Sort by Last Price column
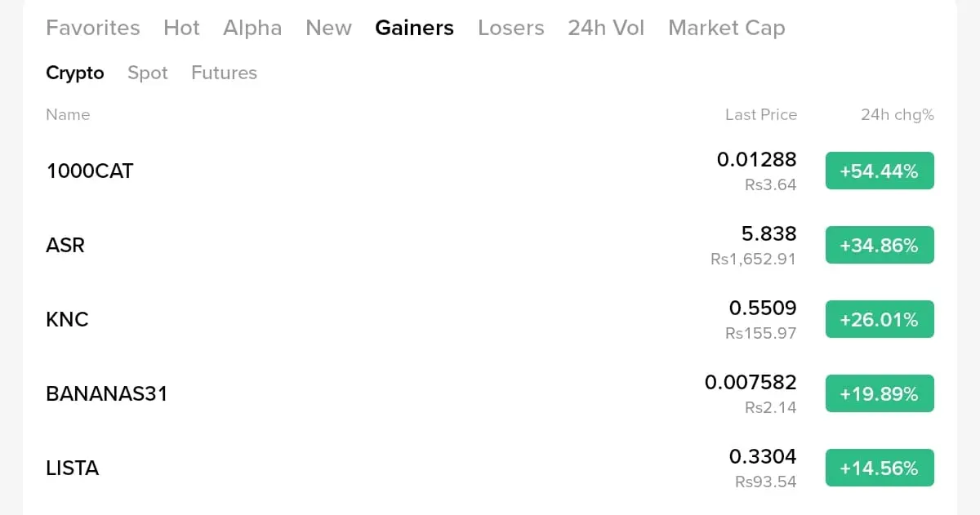This screenshot has height=515, width=980. tap(761, 115)
